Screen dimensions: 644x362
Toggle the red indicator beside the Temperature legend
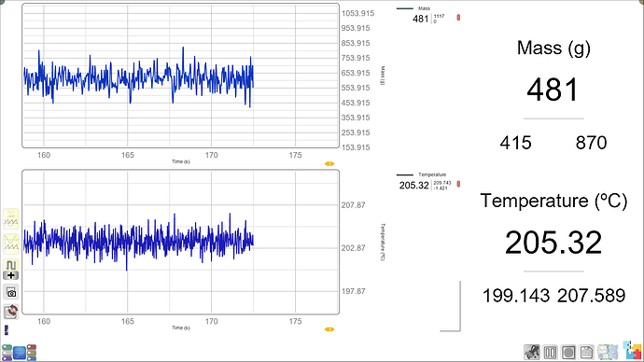(458, 184)
